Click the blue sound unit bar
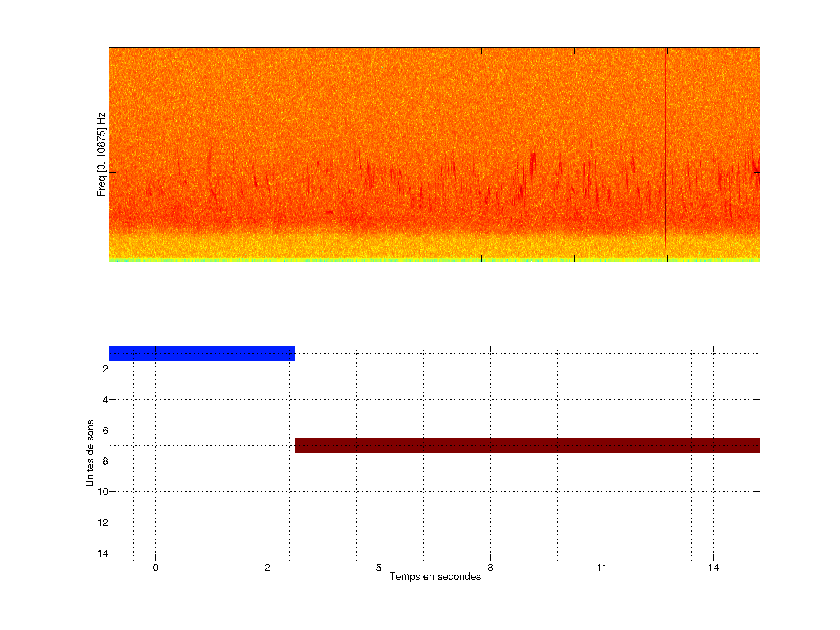Screen dimensions: 840x630 point(202,353)
